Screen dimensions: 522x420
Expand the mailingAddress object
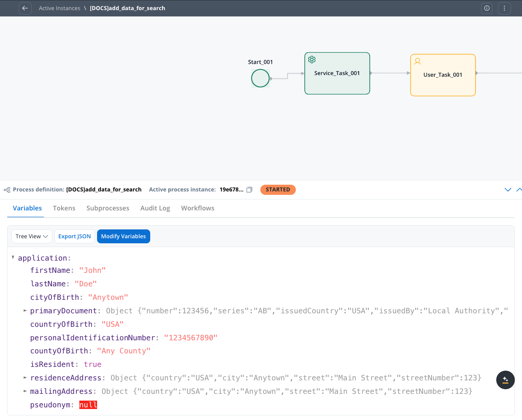click(25, 391)
